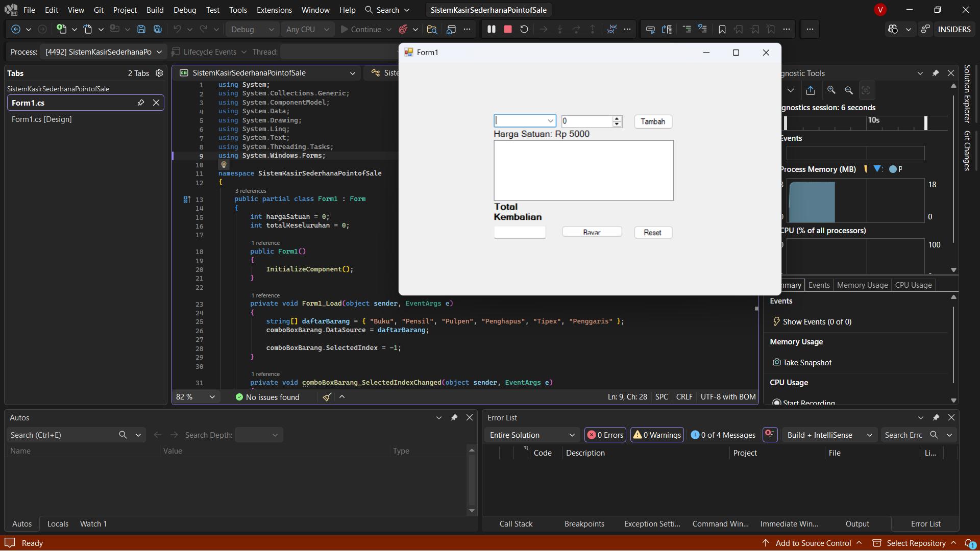The image size is (980, 551).
Task: Open the editor zoom 82 % dropdown
Action: [x=196, y=397]
